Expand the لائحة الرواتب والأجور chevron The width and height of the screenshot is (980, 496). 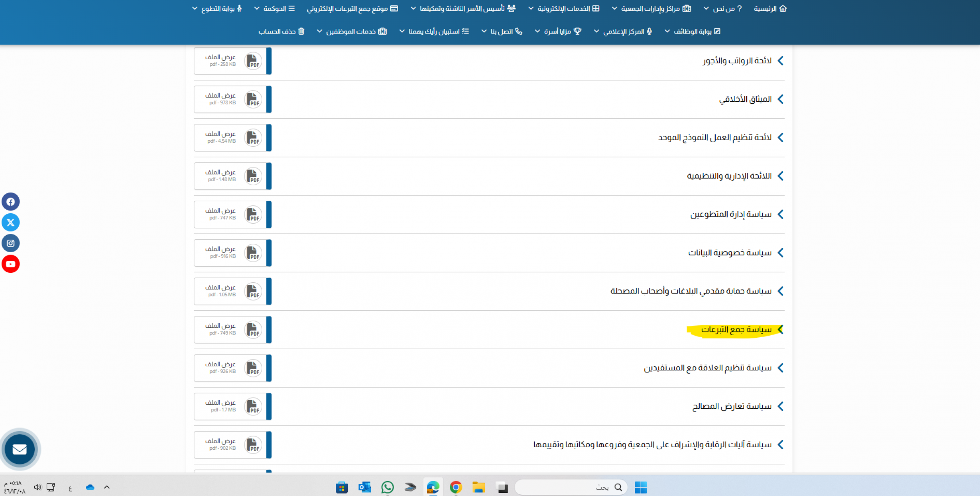click(780, 61)
